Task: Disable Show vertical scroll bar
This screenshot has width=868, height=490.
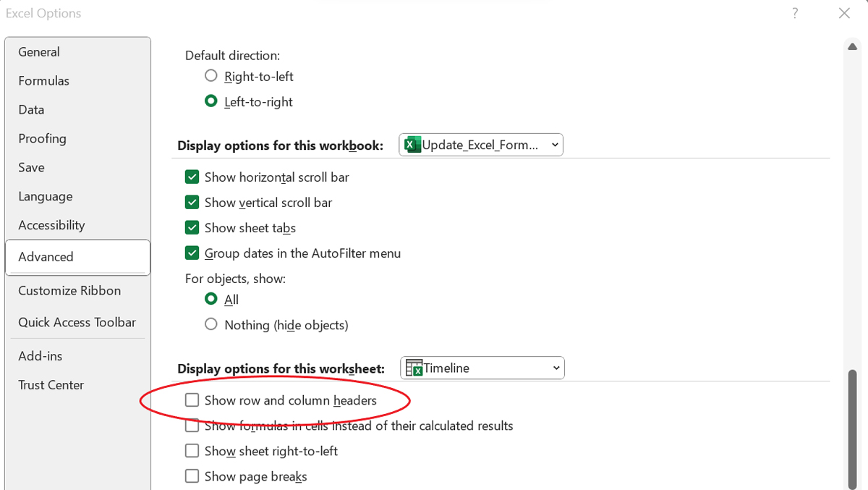Action: [x=192, y=202]
